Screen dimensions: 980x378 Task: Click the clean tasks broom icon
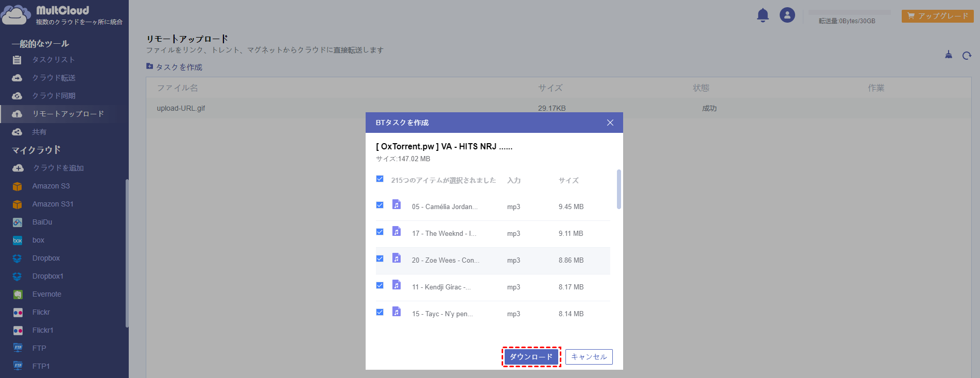(949, 55)
